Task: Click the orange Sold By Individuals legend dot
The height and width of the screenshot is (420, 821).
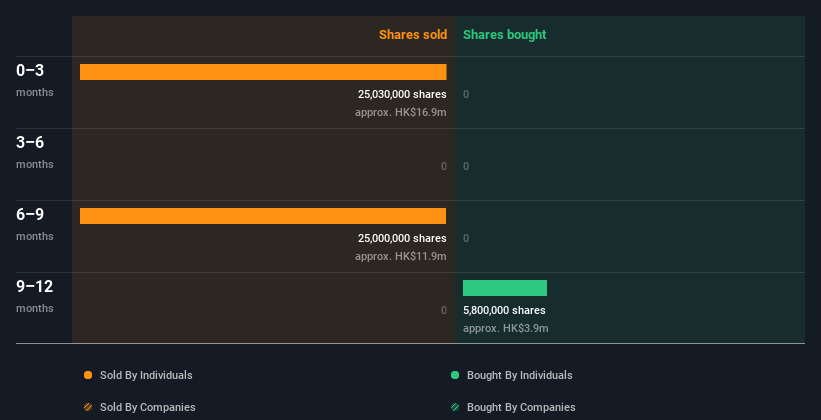Action: [x=88, y=375]
